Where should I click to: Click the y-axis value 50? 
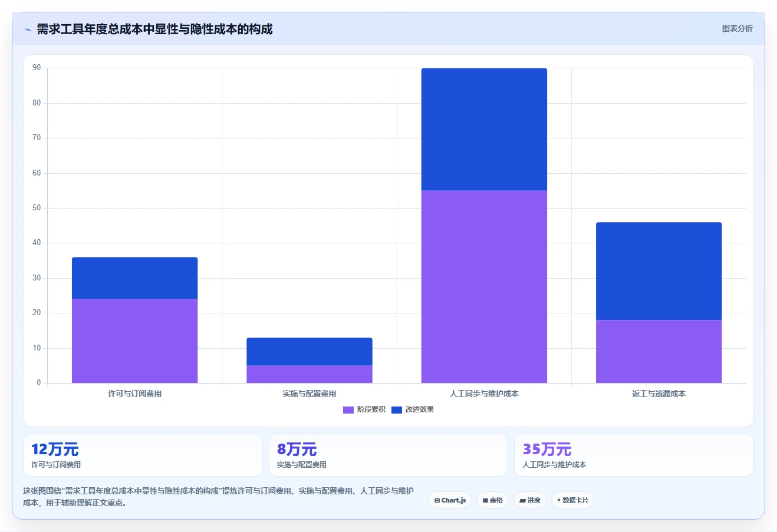(37, 208)
